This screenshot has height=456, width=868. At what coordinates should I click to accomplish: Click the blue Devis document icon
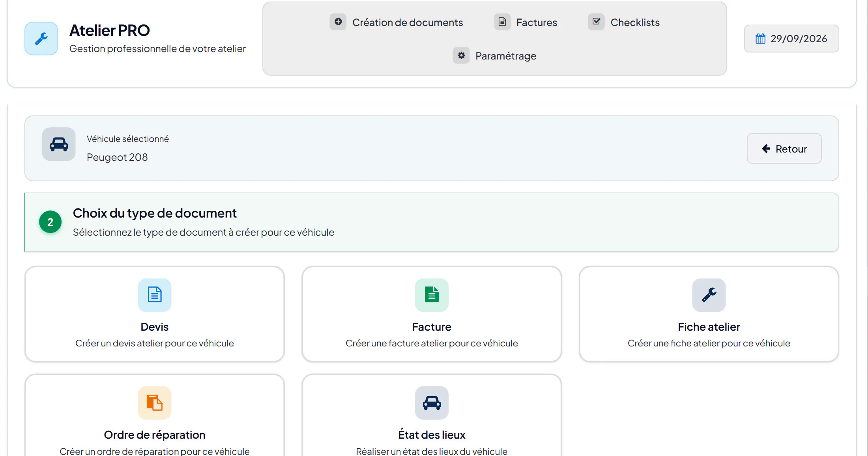(x=155, y=295)
